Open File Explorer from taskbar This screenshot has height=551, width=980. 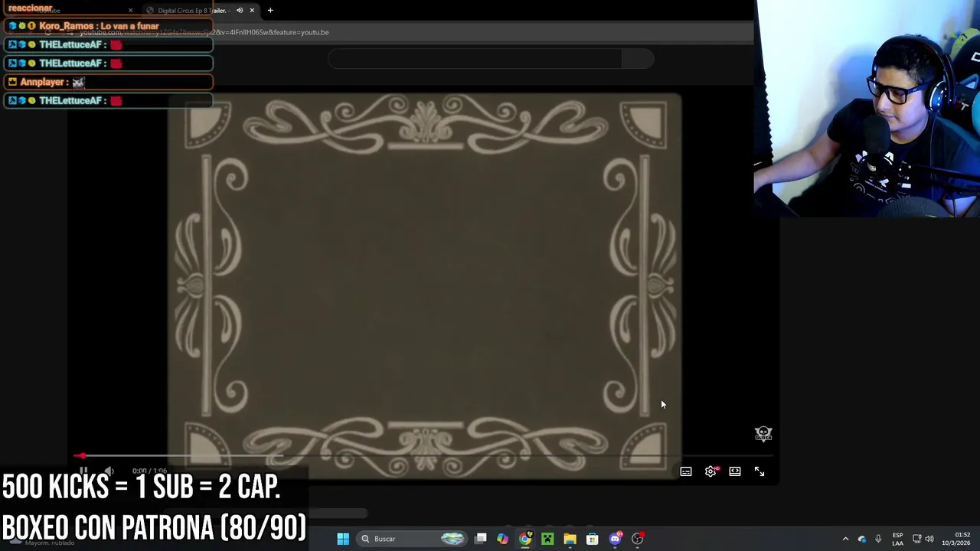[570, 539]
